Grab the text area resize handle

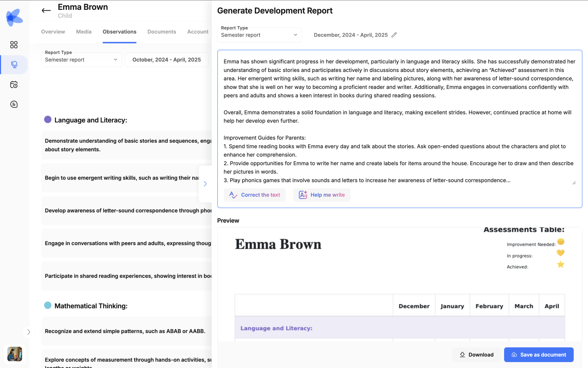[574, 183]
